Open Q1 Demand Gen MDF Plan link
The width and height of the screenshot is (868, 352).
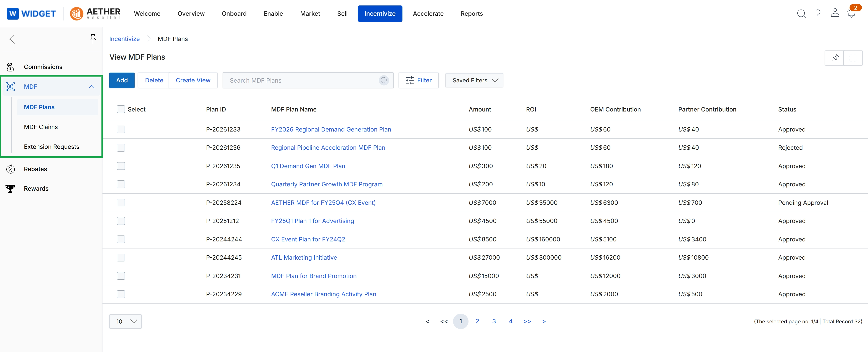308,166
